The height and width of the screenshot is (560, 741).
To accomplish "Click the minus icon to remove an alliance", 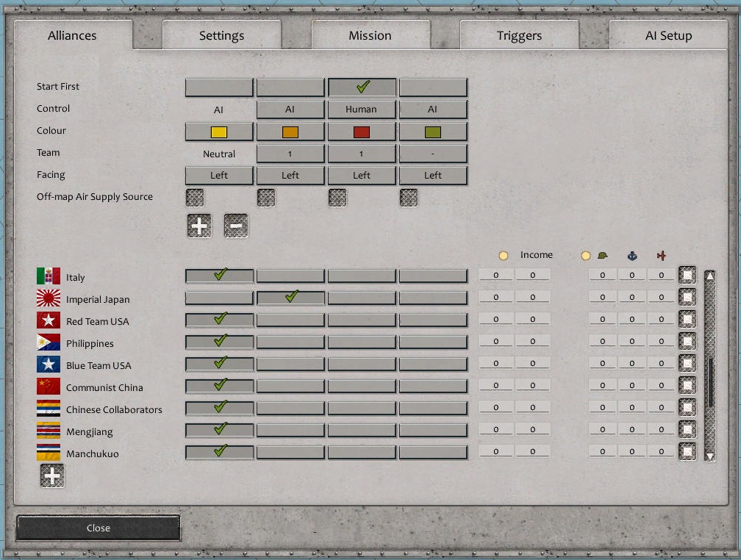I will 235,226.
